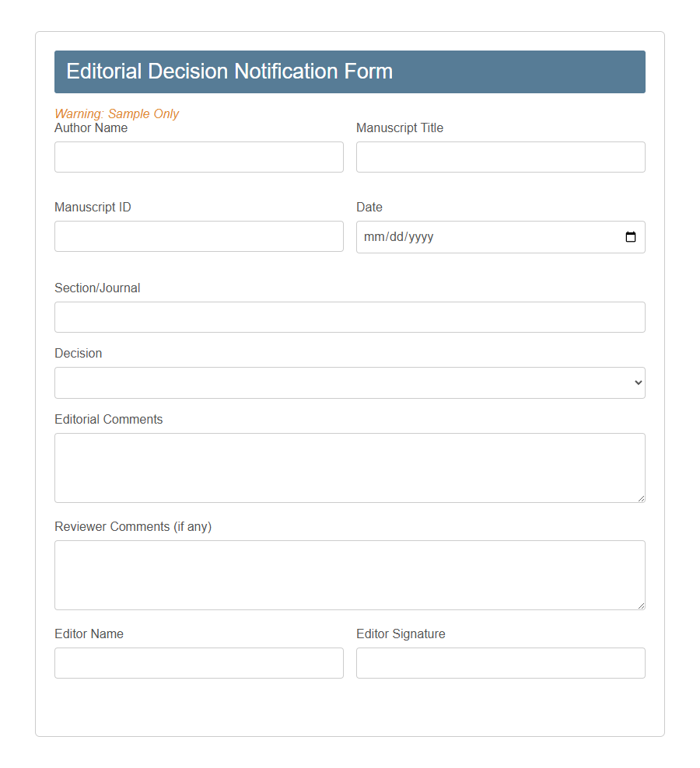Image resolution: width=700 pixels, height=768 pixels.
Task: Click the Editor Signature input box
Action: point(500,663)
